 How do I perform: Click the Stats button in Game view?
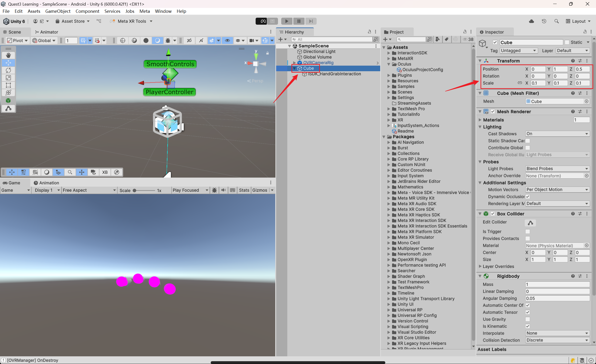click(x=244, y=190)
